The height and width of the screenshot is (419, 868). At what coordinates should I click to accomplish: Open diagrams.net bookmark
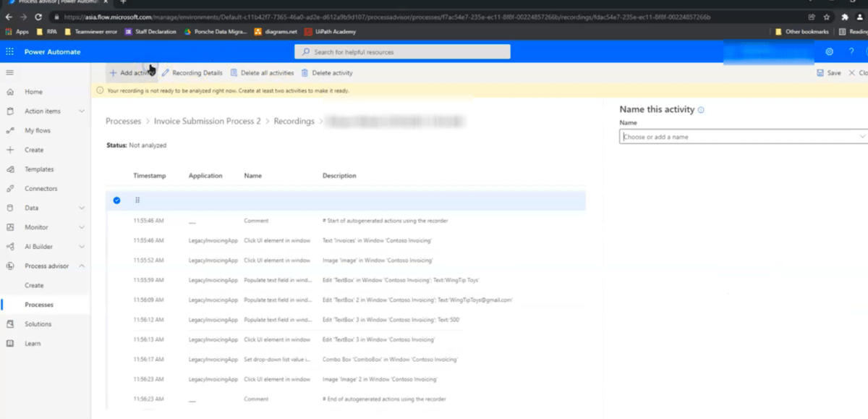[x=276, y=31]
